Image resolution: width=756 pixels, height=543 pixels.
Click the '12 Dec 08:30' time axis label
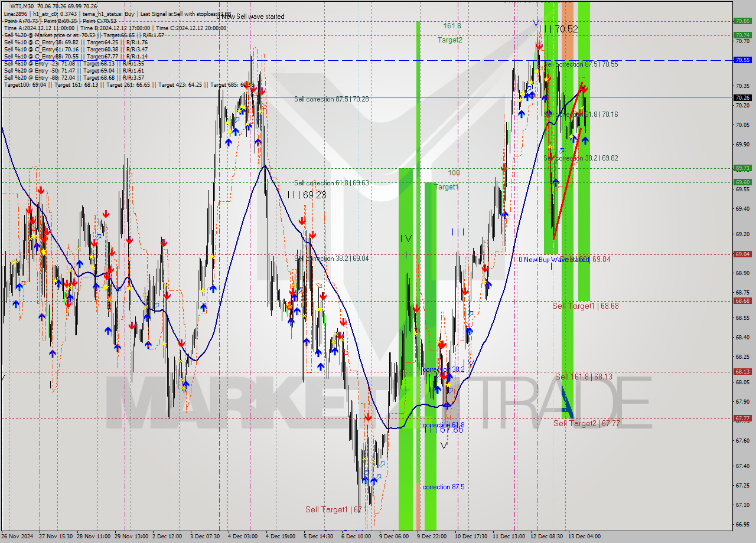[547, 537]
